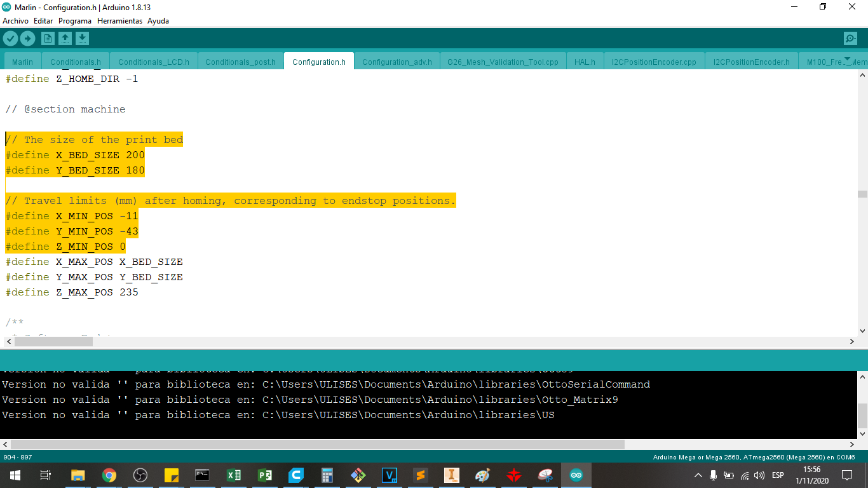Click the libraries\US console message line
868x488 pixels.
[x=278, y=415]
